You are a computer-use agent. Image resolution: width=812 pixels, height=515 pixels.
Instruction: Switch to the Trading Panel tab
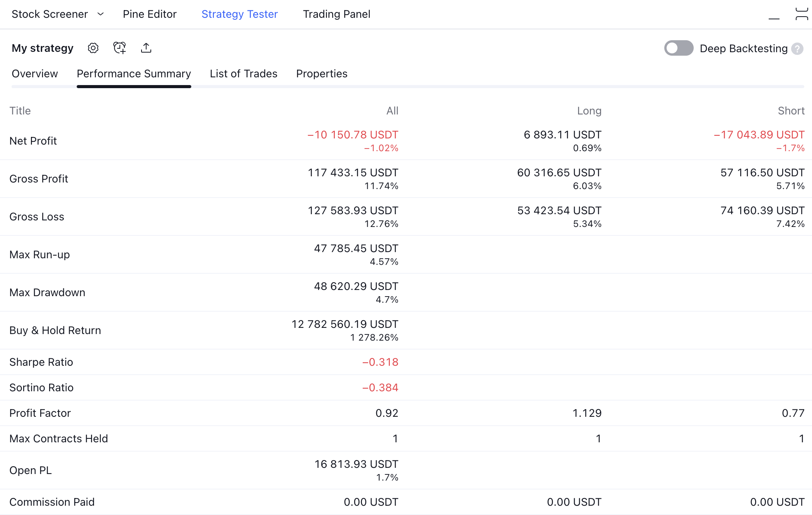click(336, 14)
